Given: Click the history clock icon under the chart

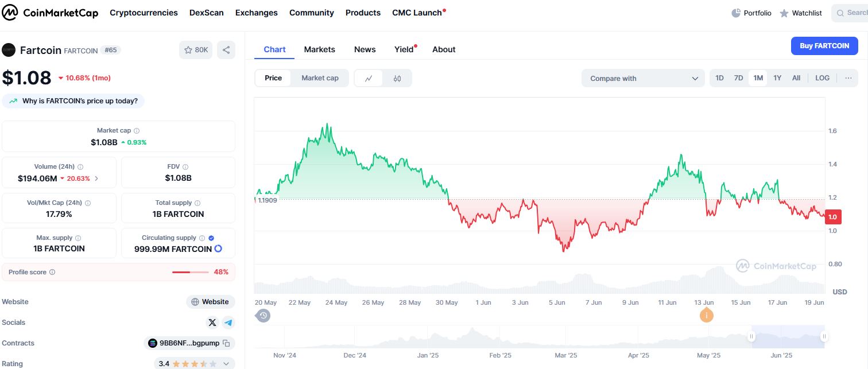Looking at the screenshot, I should click(263, 315).
